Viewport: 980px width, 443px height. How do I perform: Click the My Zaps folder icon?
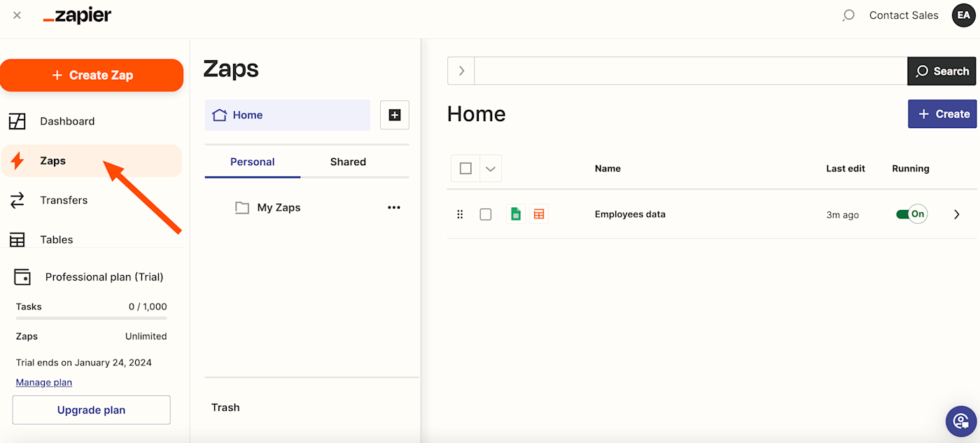pos(242,208)
